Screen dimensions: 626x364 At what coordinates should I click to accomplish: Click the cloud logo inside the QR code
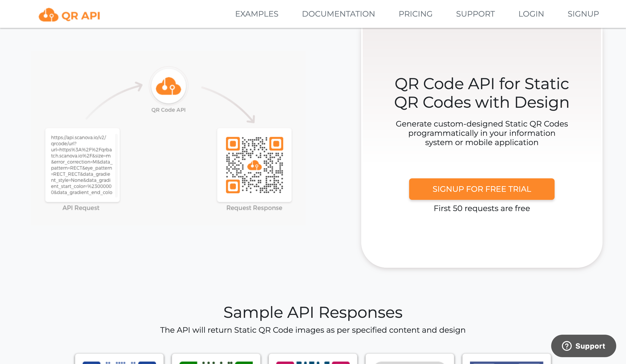point(254,165)
